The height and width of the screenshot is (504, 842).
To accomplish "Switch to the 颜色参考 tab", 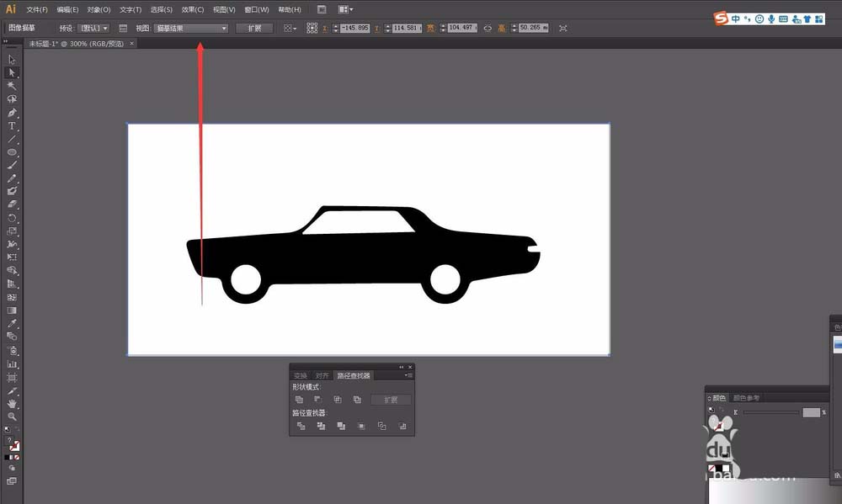I will click(x=746, y=398).
